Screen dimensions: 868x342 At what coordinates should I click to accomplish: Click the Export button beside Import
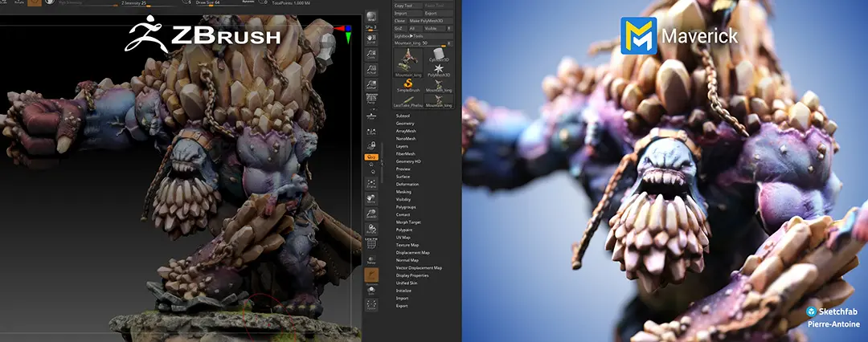click(x=439, y=14)
